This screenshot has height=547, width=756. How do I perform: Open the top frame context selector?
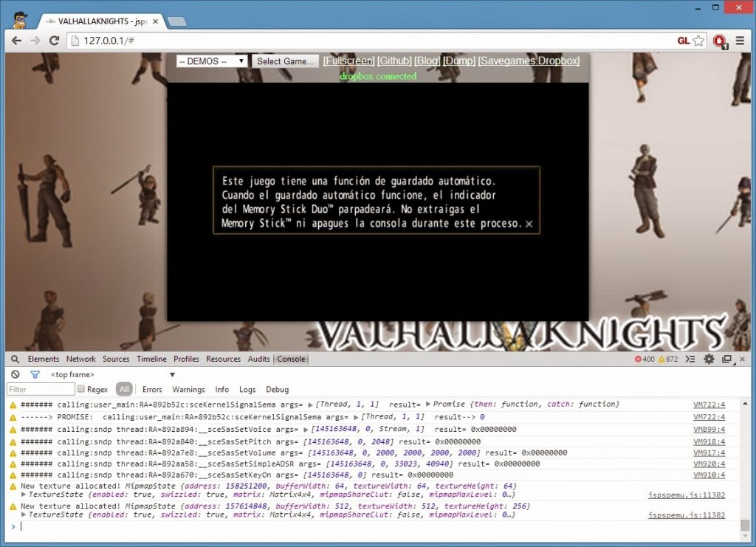(x=111, y=375)
